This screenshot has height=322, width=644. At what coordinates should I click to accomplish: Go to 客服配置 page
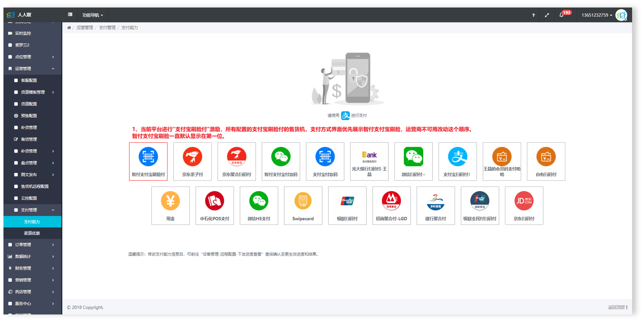click(x=32, y=80)
